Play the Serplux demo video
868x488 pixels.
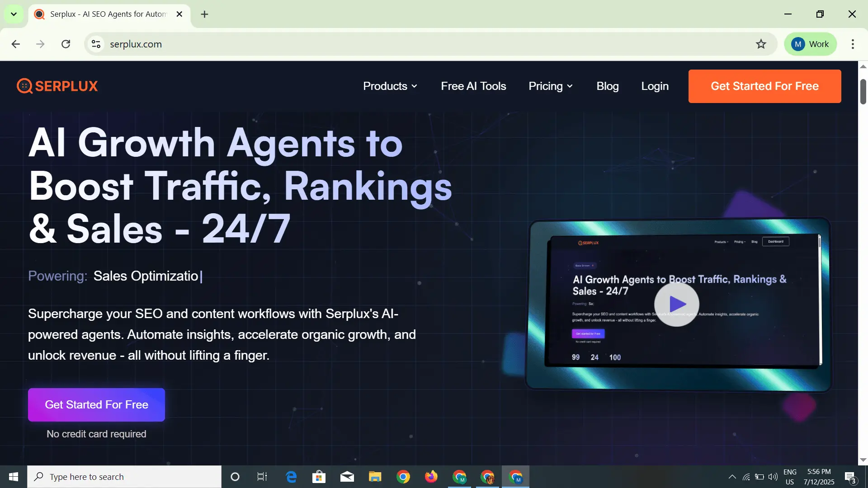point(677,304)
